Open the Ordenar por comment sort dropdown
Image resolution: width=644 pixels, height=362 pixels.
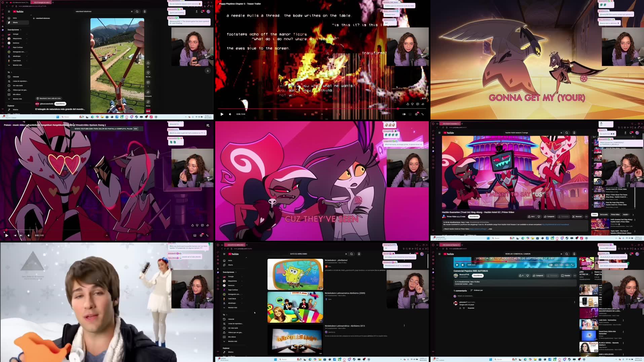[478, 290]
